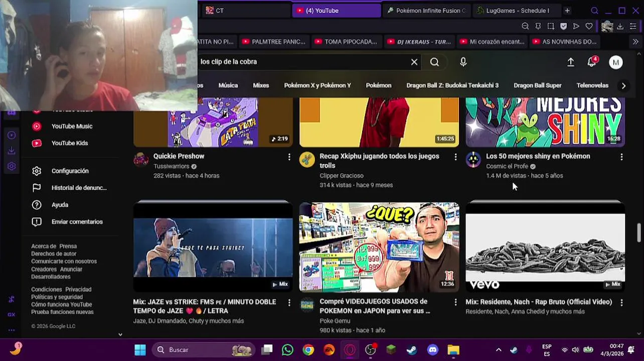Viewport: 644px width, 361px height.
Task: Click the page vertical scrollbar thumb
Action: pos(639,233)
